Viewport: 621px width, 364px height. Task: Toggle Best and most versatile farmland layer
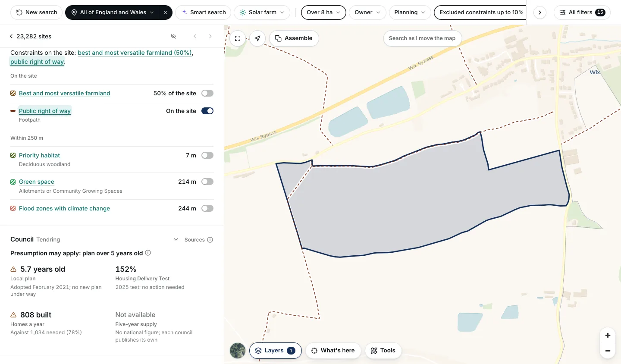click(207, 93)
